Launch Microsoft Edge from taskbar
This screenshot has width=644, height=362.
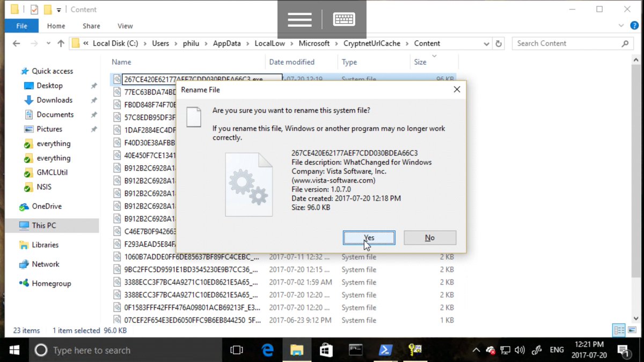pos(267,350)
